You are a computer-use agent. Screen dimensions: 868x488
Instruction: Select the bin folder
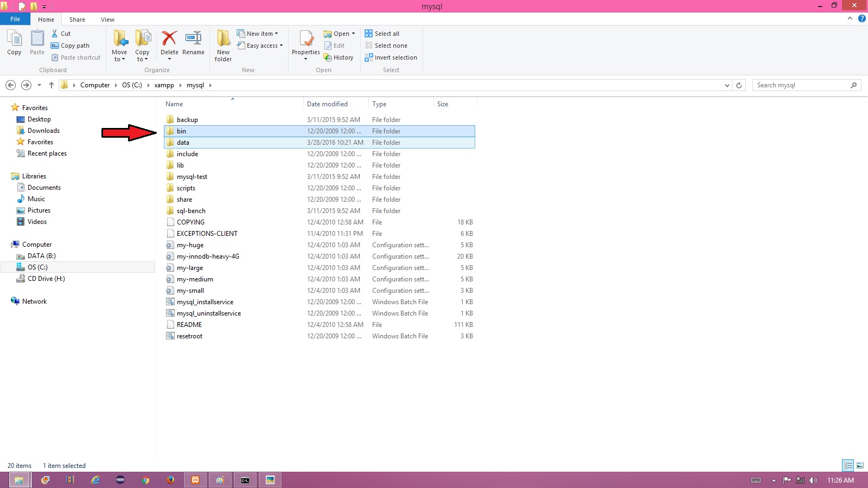[x=320, y=131]
